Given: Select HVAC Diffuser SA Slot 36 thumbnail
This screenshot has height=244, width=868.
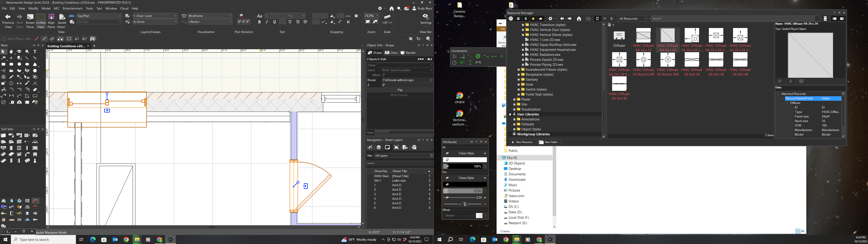Looking at the screenshot, I should (x=716, y=60).
